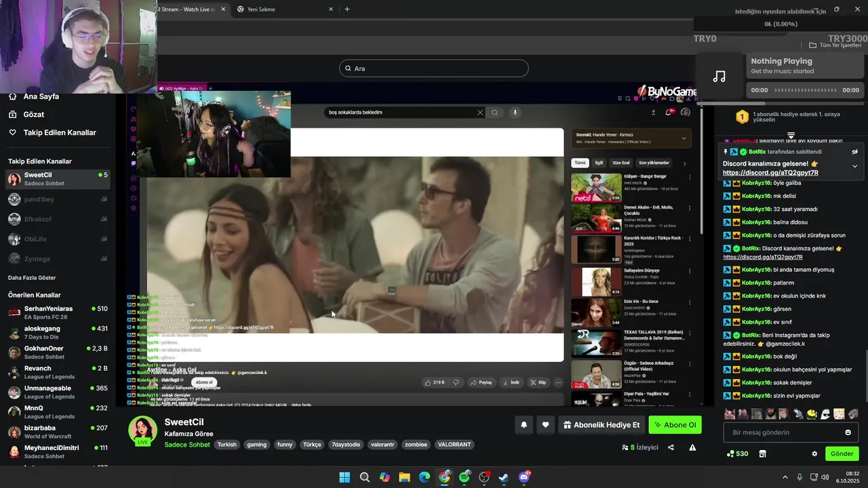
Task: Click the Abone Ol button
Action: pos(675,425)
